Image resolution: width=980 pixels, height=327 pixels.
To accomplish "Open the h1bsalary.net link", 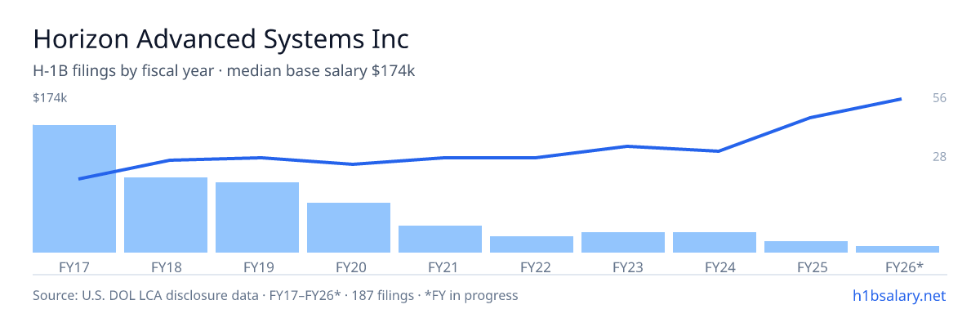I will click(899, 295).
